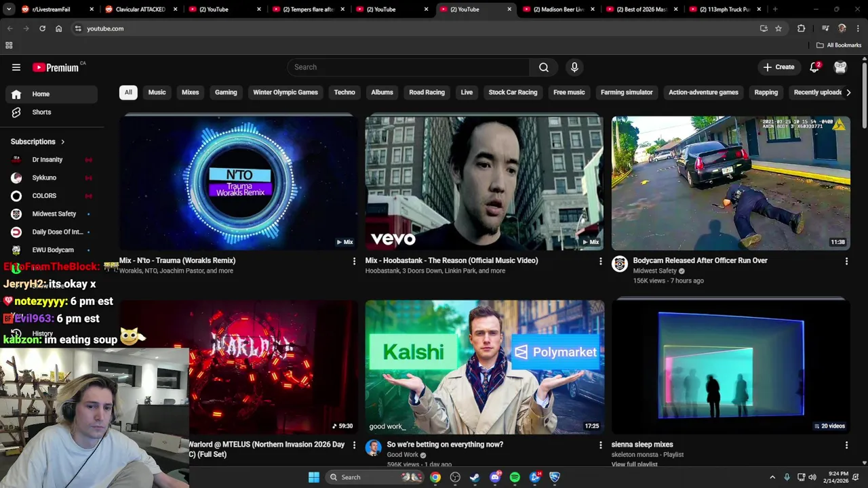Open OBS Studio from the taskbar
The image size is (868, 488).
click(455, 477)
